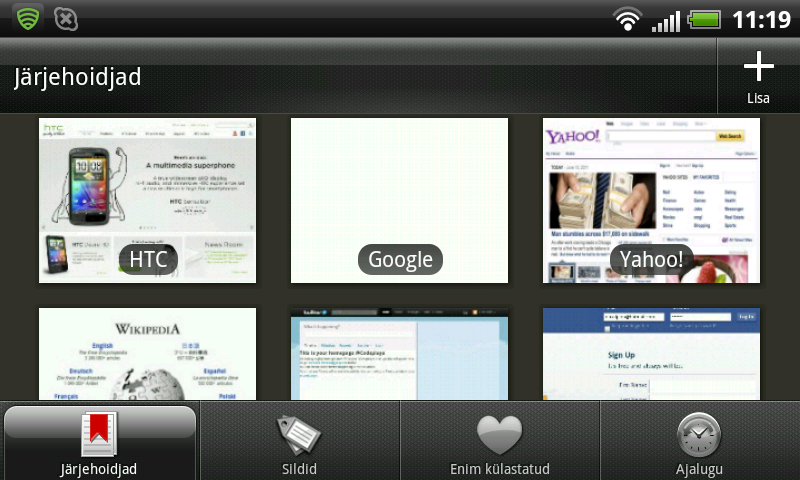This screenshot has height=480, width=800.
Task: Open the Google bookmark thumbnail
Action: [x=399, y=200]
